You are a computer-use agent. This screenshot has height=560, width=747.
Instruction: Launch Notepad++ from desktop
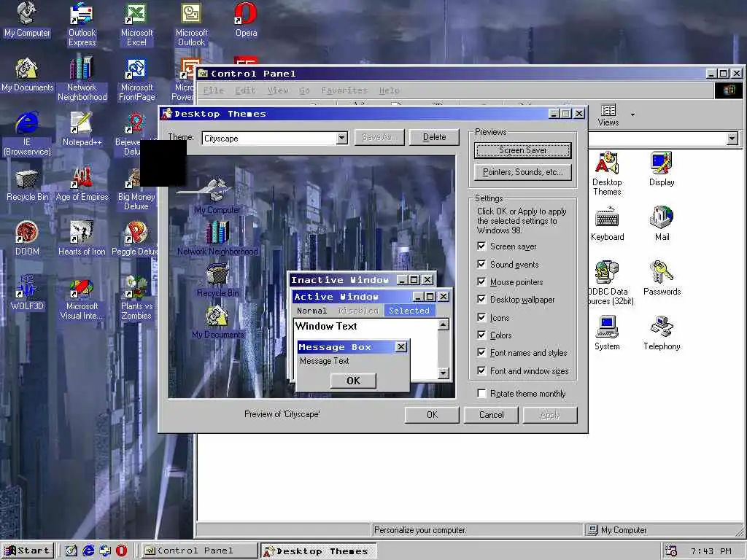pyautogui.click(x=82, y=128)
